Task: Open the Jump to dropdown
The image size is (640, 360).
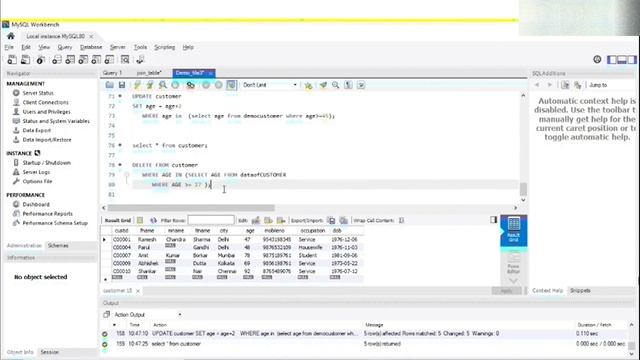Action: [x=612, y=85]
